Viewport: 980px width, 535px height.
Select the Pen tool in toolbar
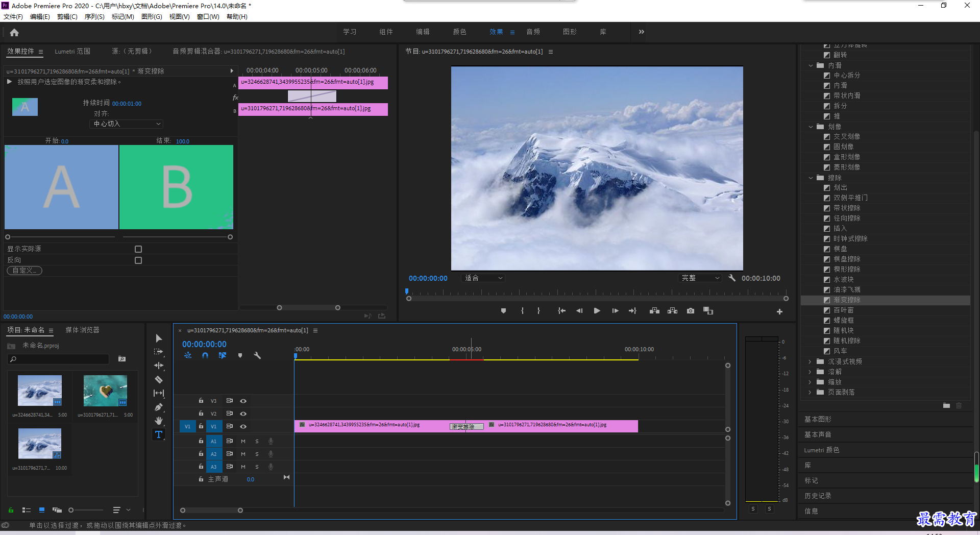159,407
